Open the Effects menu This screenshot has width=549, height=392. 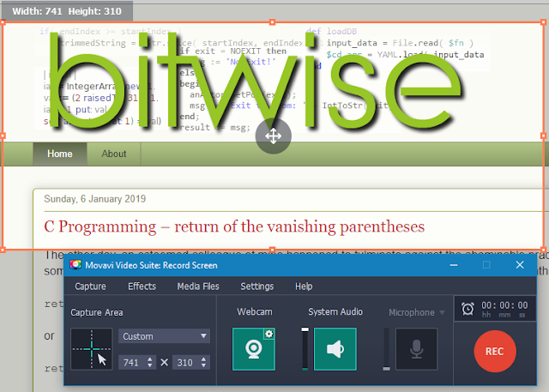142,286
